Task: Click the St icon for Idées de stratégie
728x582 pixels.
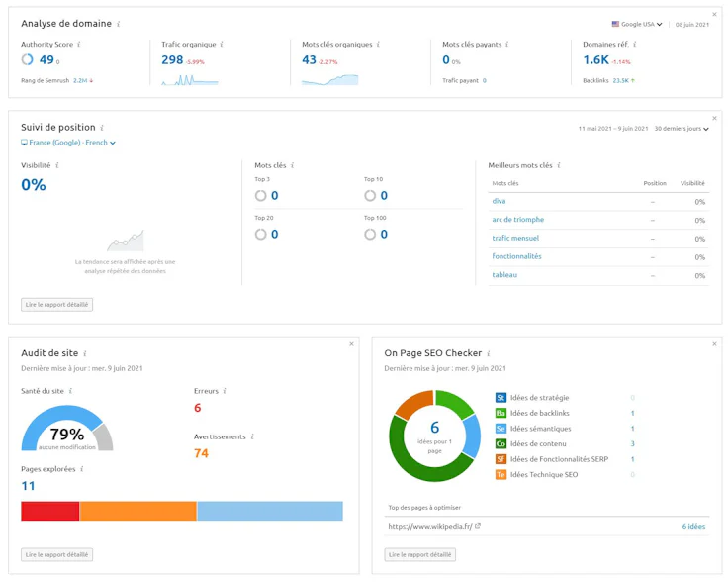Action: (x=500, y=398)
